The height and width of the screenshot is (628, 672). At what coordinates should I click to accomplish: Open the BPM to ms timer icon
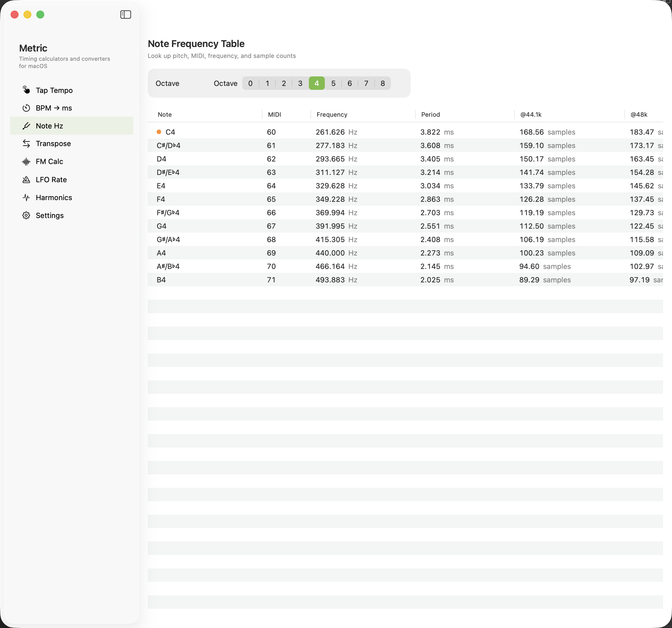(27, 108)
